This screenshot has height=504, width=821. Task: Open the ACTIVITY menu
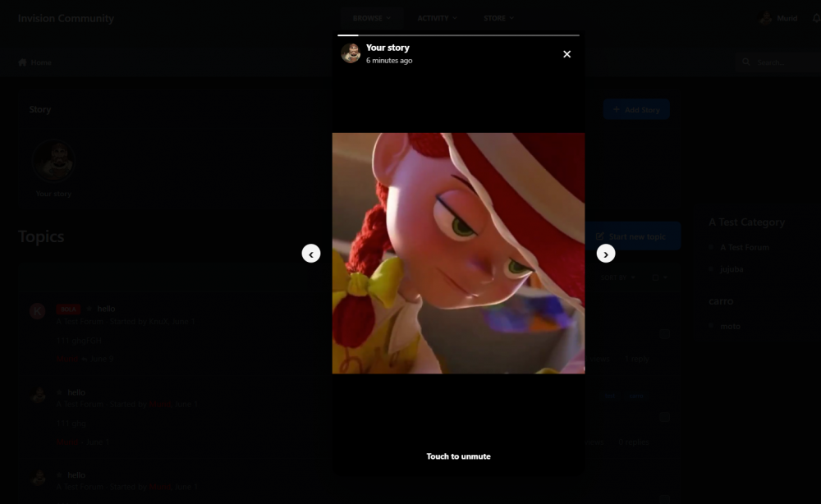click(x=437, y=18)
